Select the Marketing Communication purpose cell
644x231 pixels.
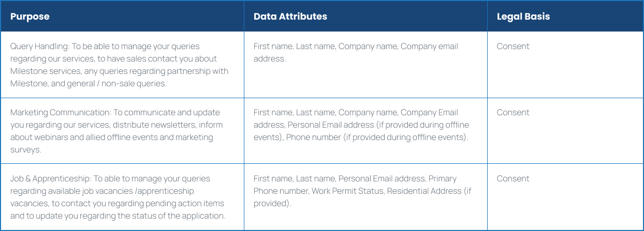[x=122, y=131]
